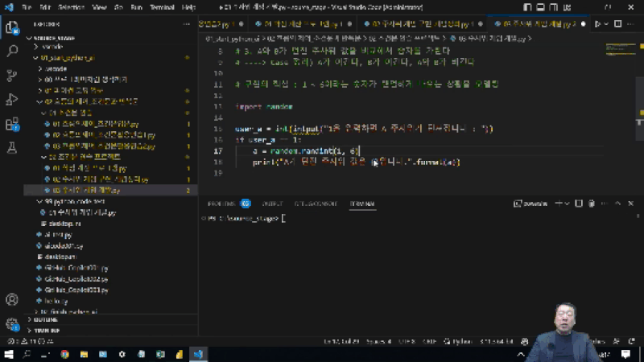Image resolution: width=644 pixels, height=362 pixels.
Task: Switch to the PROBLEMS panel tab
Action: click(221, 204)
